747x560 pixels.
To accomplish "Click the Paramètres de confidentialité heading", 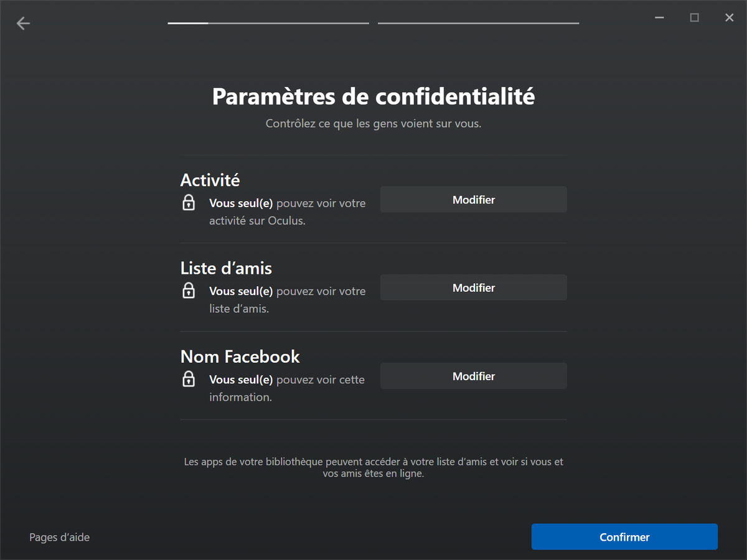I will pos(374,97).
